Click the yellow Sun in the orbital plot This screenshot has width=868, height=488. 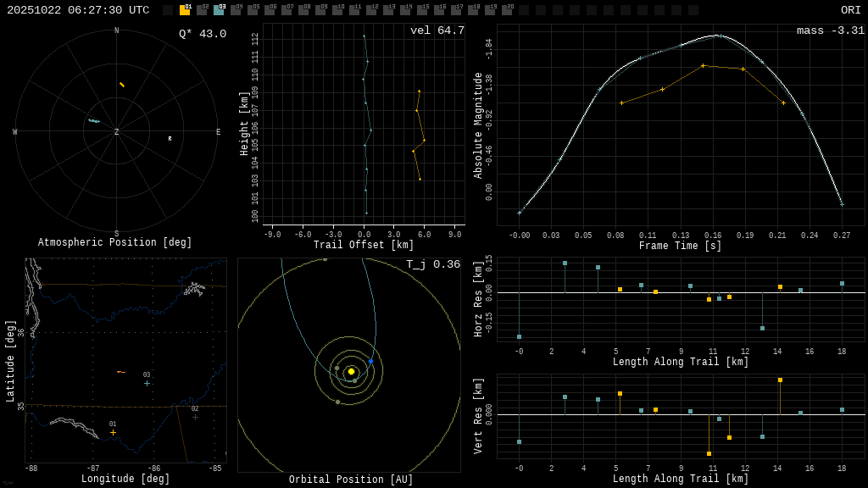(x=351, y=371)
